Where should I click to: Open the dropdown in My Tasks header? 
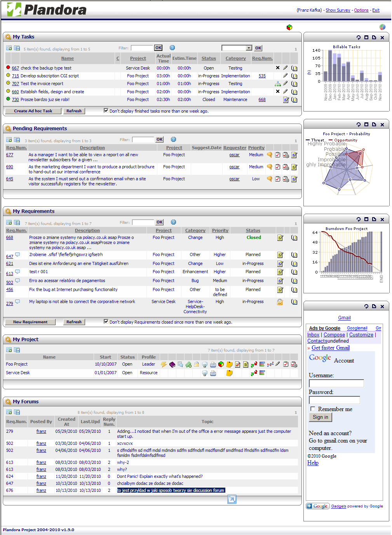pyautogui.click(x=249, y=48)
